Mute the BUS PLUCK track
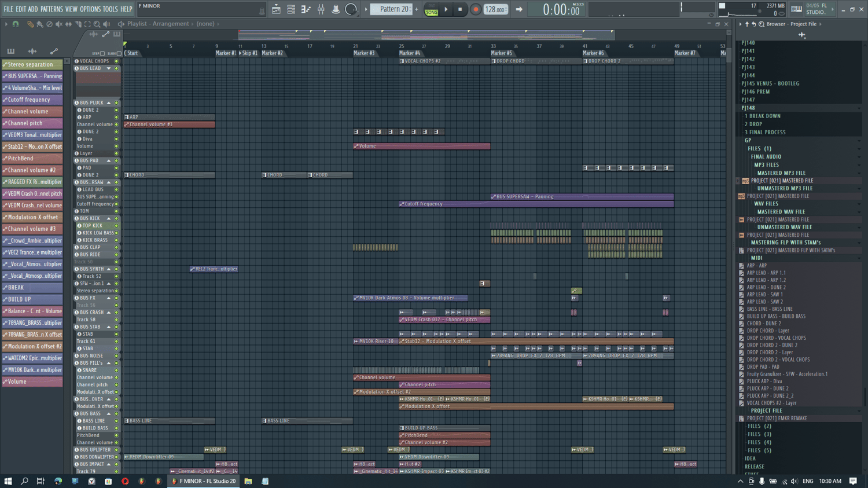This screenshot has height=488, width=868. coord(116,103)
